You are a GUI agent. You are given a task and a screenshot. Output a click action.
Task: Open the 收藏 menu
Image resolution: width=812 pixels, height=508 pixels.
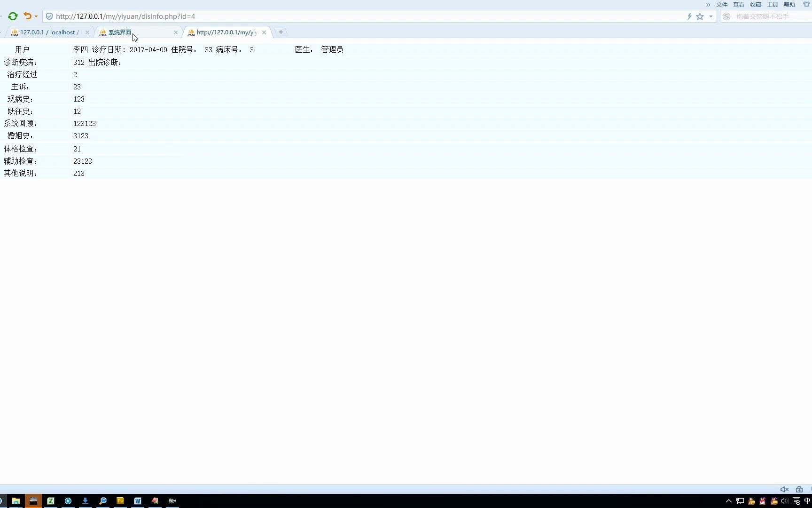tap(756, 5)
